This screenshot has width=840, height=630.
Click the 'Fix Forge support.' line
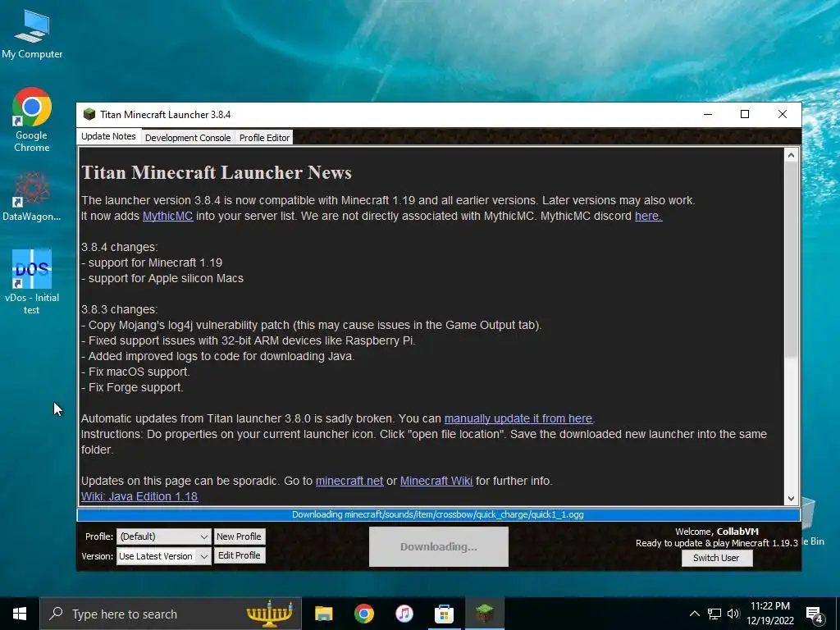point(132,387)
